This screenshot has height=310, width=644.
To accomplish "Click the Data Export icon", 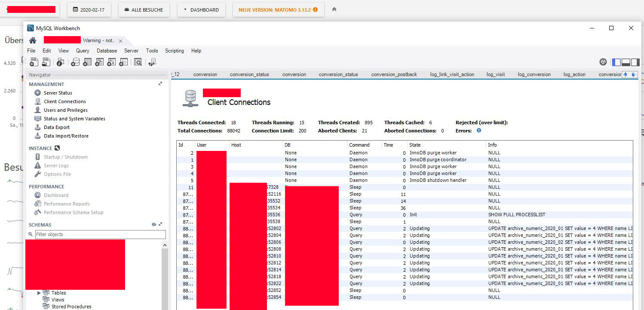I will (38, 127).
